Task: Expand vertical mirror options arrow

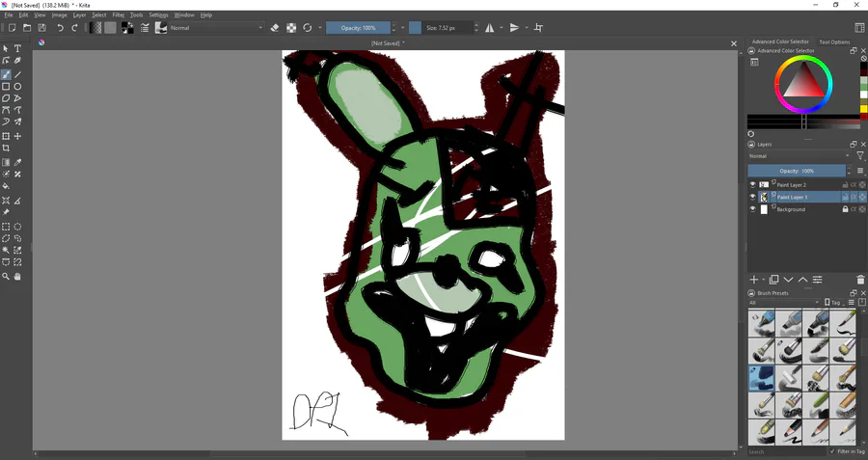Action: [526, 28]
